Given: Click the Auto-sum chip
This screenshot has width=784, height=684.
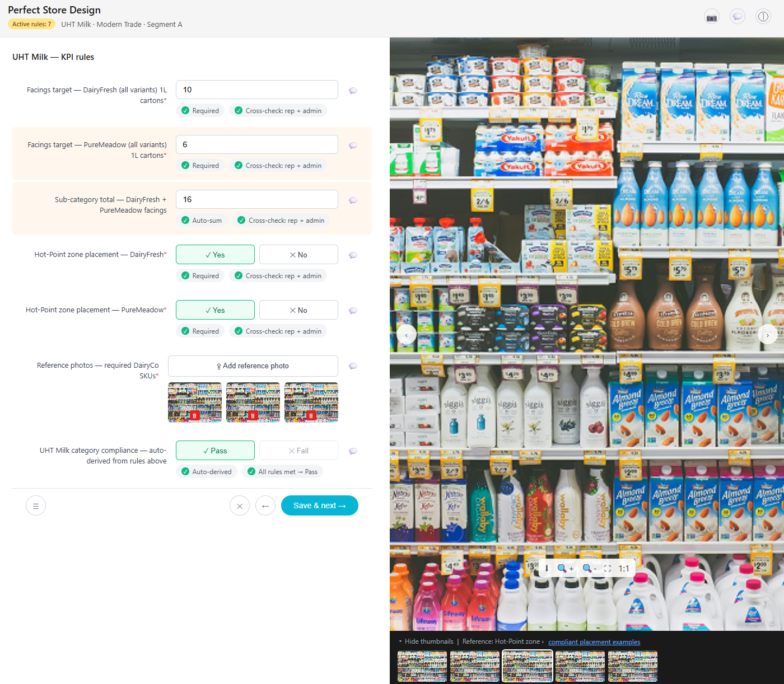Looking at the screenshot, I should pos(202,221).
